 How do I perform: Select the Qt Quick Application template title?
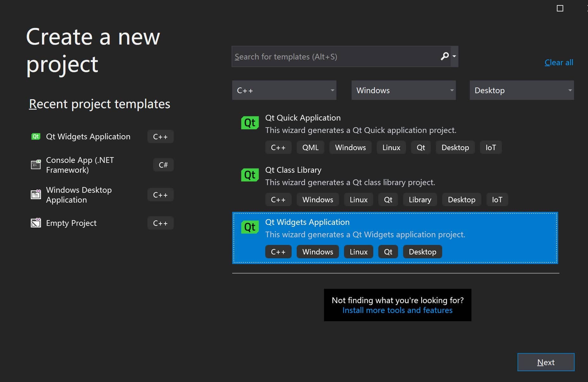[x=303, y=118]
